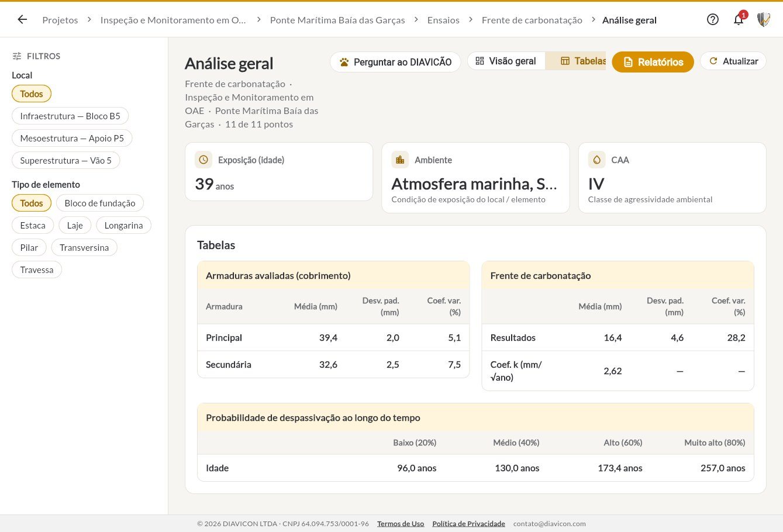Filter by Travessa element type
The height and width of the screenshot is (532, 783).
pyautogui.click(x=37, y=270)
